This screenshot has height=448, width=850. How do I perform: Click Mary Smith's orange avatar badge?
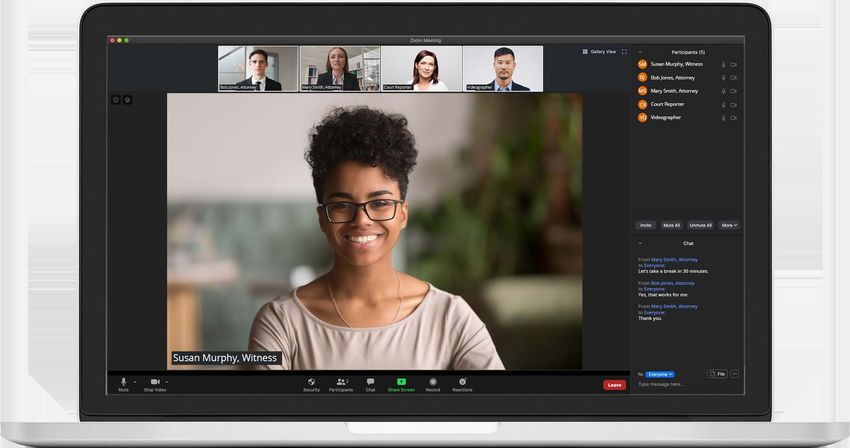(x=642, y=91)
